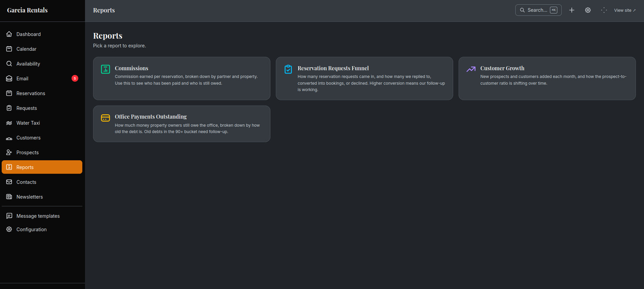The image size is (644, 289).
Task: Open Email in the sidebar
Action: click(42, 78)
